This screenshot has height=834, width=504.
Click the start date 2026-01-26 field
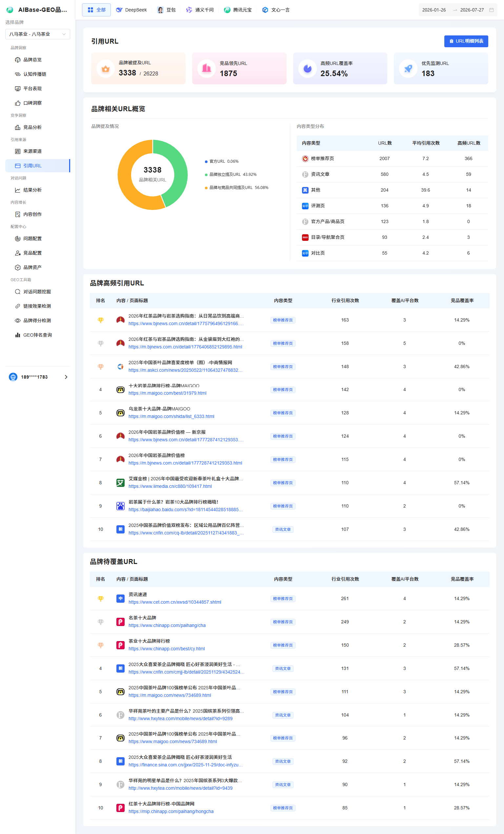[434, 10]
